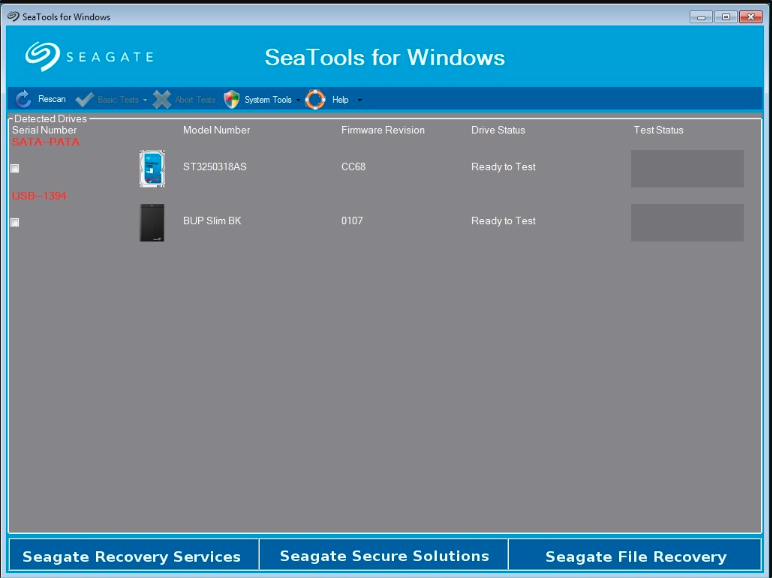Click the ST3250318AS hard drive icon
The height and width of the screenshot is (578, 772).
(x=152, y=168)
